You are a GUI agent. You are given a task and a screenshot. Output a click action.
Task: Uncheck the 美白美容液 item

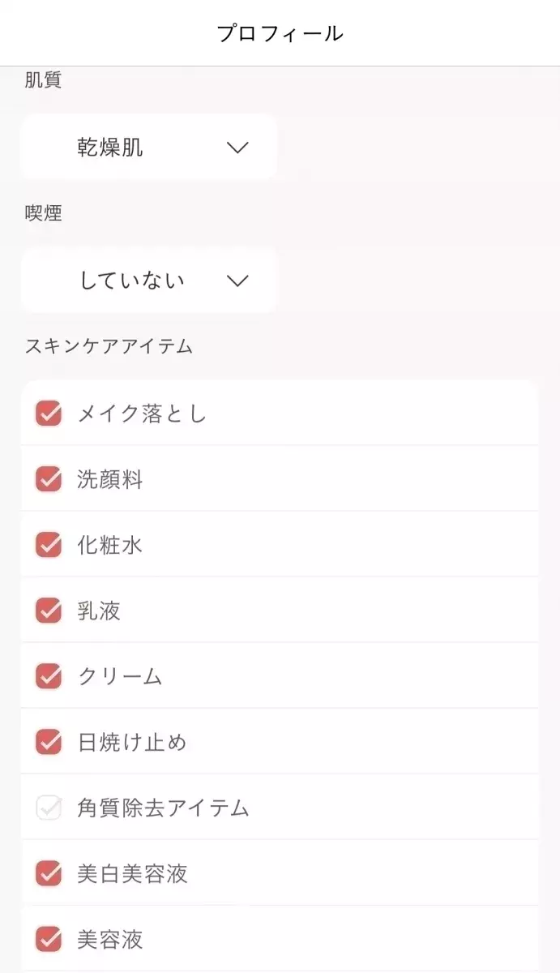tap(48, 873)
